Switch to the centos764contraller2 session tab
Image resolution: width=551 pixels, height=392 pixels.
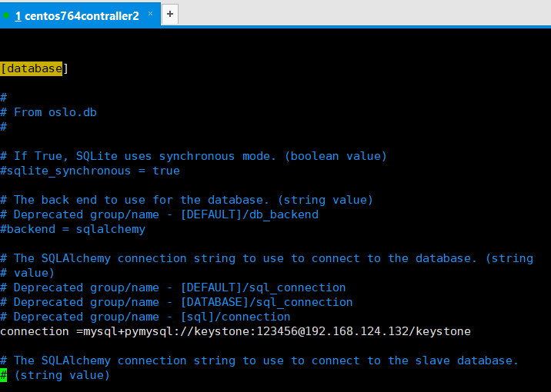(x=77, y=15)
